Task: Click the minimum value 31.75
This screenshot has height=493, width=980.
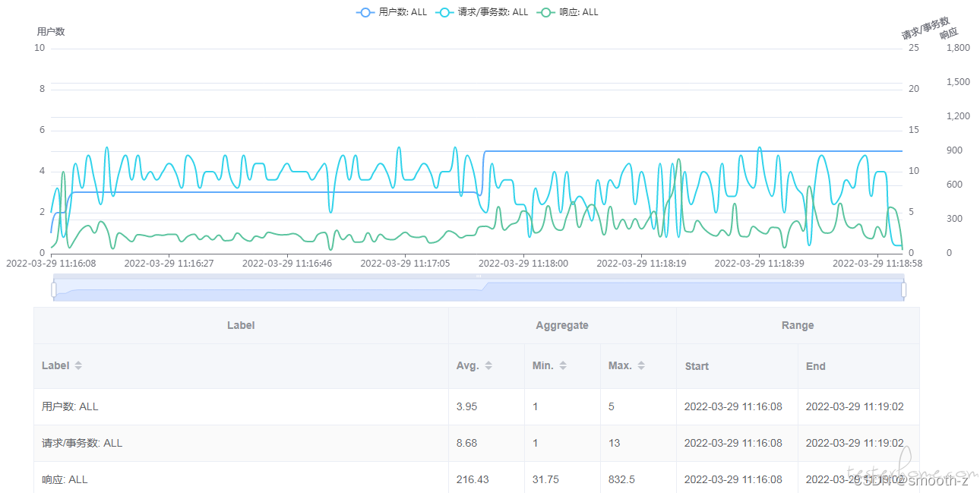Action: [545, 479]
